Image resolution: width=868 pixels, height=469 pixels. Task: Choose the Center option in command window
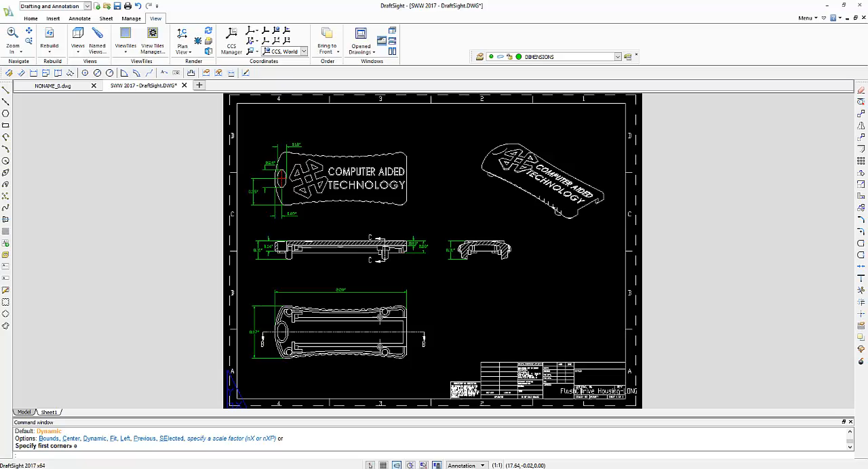click(71, 439)
